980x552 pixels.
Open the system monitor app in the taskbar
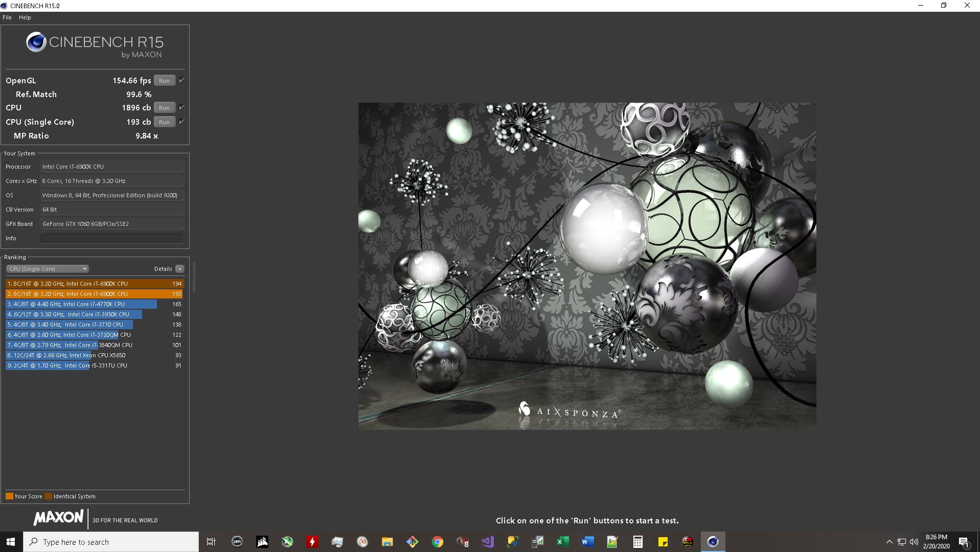[337, 542]
